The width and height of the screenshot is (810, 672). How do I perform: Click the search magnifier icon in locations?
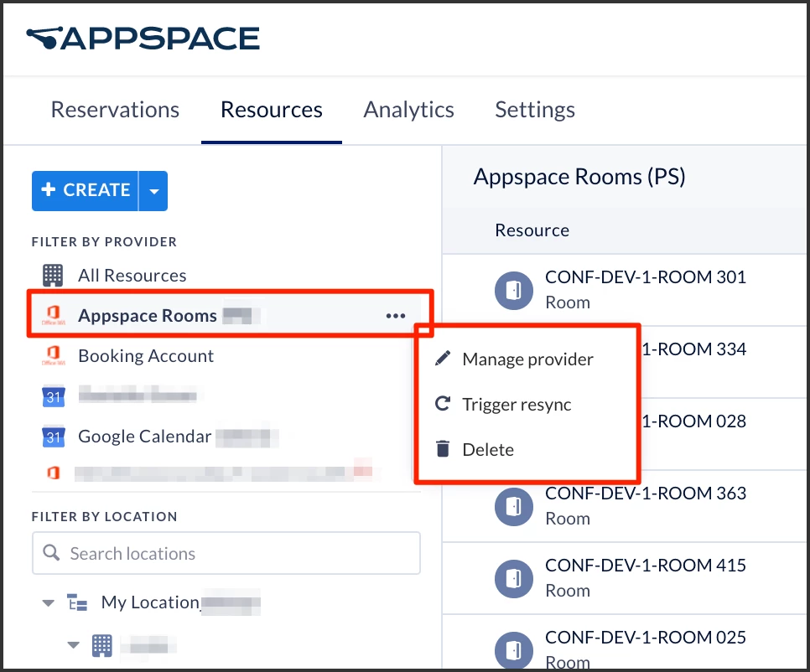(51, 553)
